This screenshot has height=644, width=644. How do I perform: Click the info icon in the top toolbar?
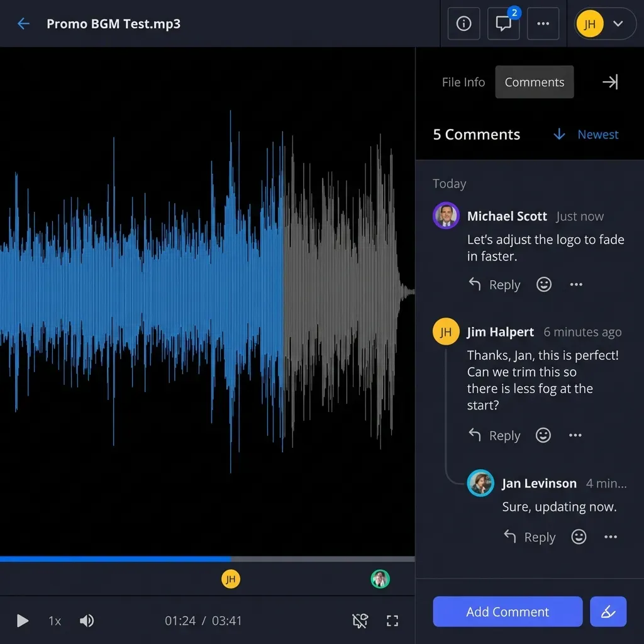click(x=464, y=23)
